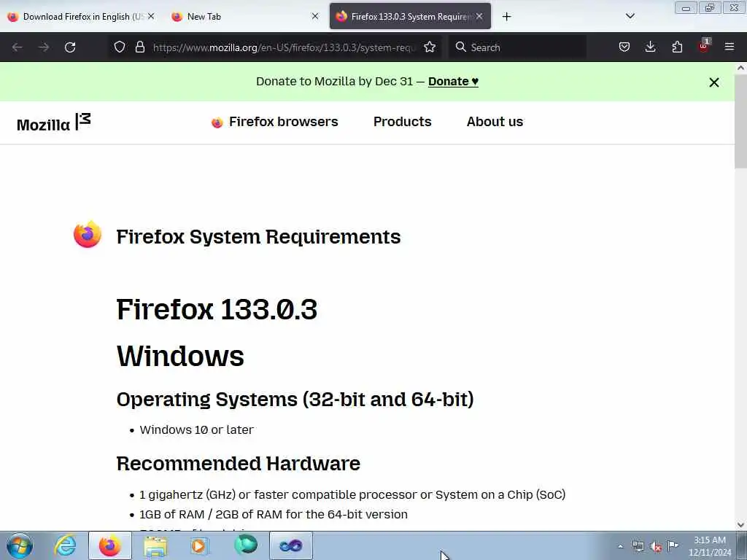Click scrollbar up arrow
Image resolution: width=747 pixels, height=560 pixels.
(740, 68)
